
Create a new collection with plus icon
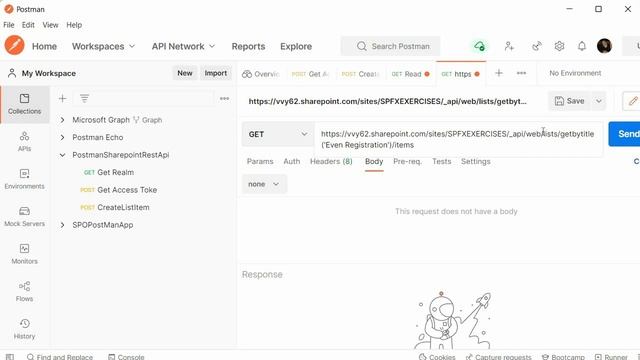pyautogui.click(x=62, y=98)
